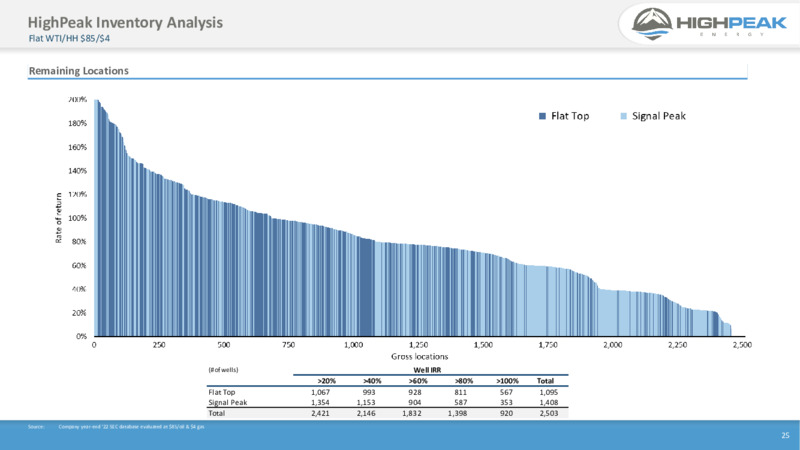Screen dimensions: 800x450
Task: Click the Total row value 2,146
Action: (x=366, y=413)
